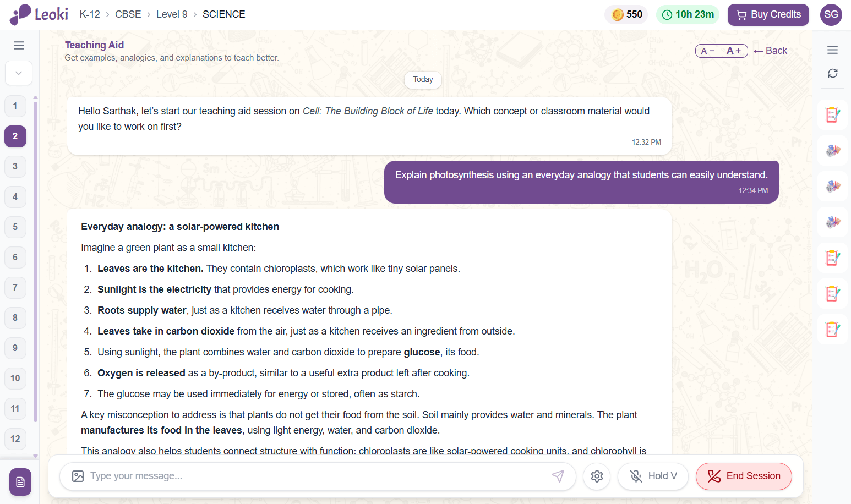Select chapter 8 in left sidebar
Image resolution: width=851 pixels, height=504 pixels.
tap(15, 318)
